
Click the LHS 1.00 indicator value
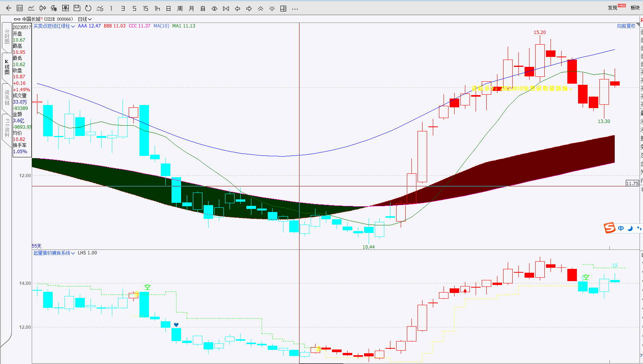87,253
